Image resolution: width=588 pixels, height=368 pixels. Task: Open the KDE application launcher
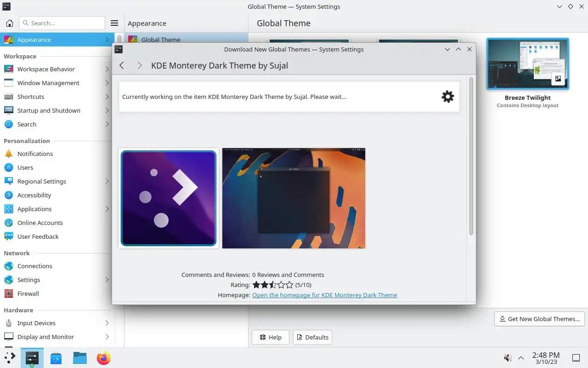coord(10,358)
